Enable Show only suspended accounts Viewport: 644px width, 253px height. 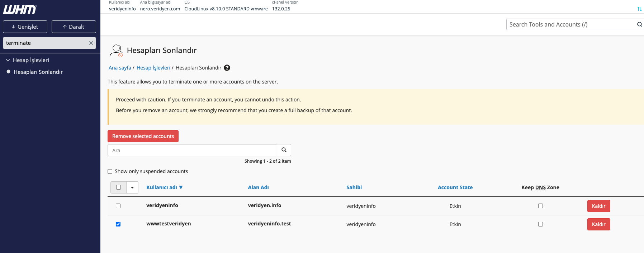click(110, 172)
